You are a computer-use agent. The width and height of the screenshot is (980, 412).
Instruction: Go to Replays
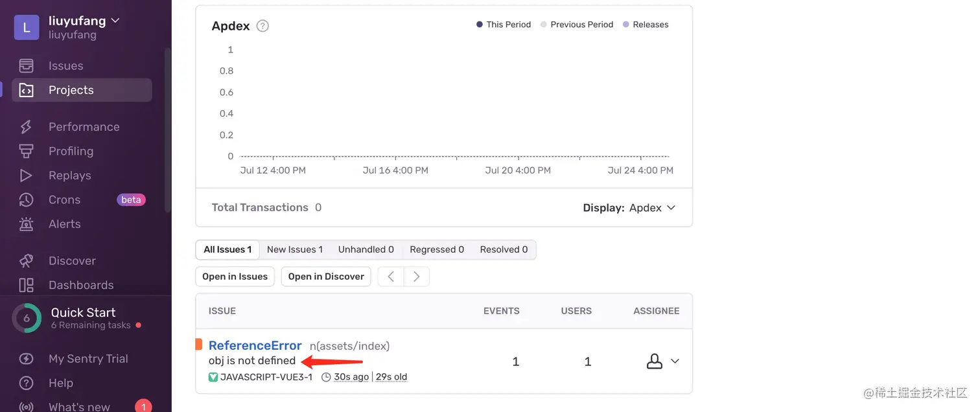pos(69,175)
